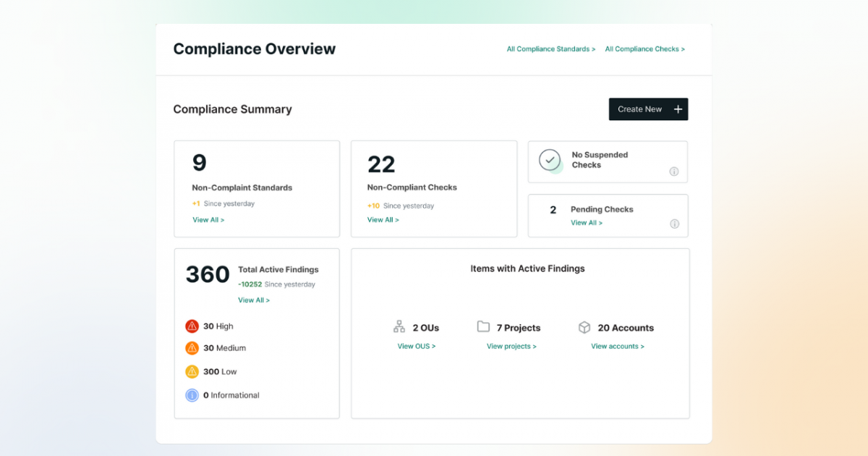This screenshot has width=868, height=456.
Task: View all Pending Checks
Action: (x=588, y=222)
